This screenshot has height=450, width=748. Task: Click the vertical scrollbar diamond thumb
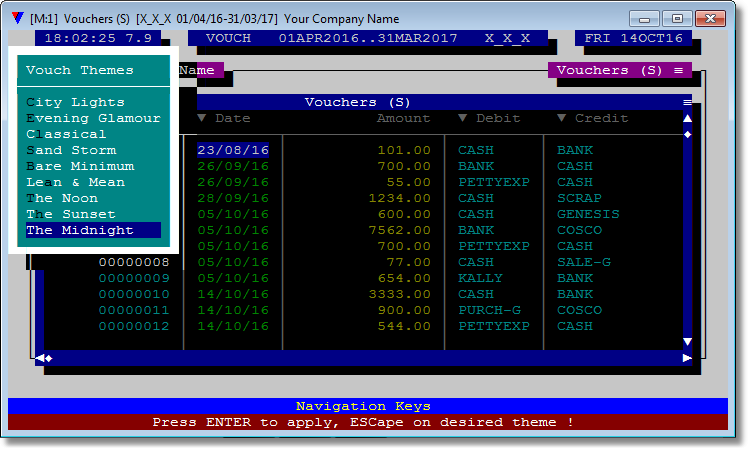(687, 135)
